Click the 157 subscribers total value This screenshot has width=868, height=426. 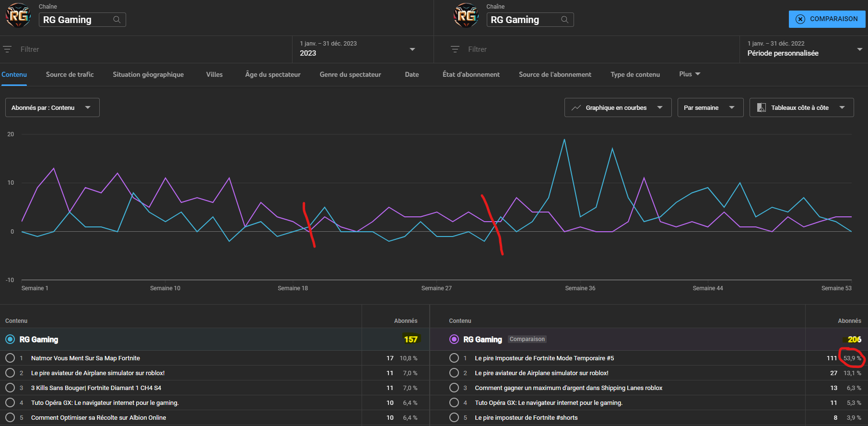tap(411, 340)
